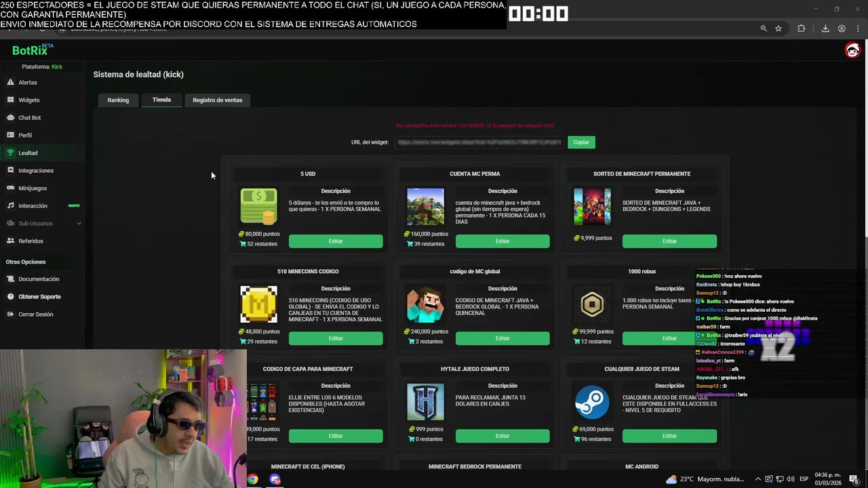This screenshot has width=868, height=488.
Task: Go to Chat Bot settings
Action: (29, 117)
